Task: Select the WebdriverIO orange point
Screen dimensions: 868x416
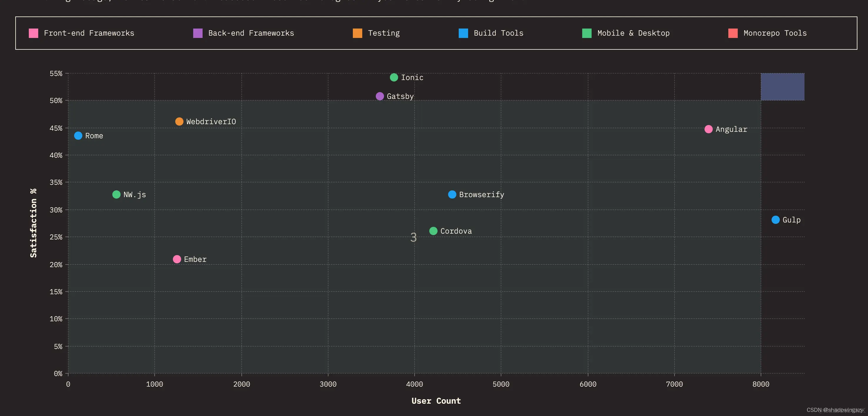Action: point(179,122)
